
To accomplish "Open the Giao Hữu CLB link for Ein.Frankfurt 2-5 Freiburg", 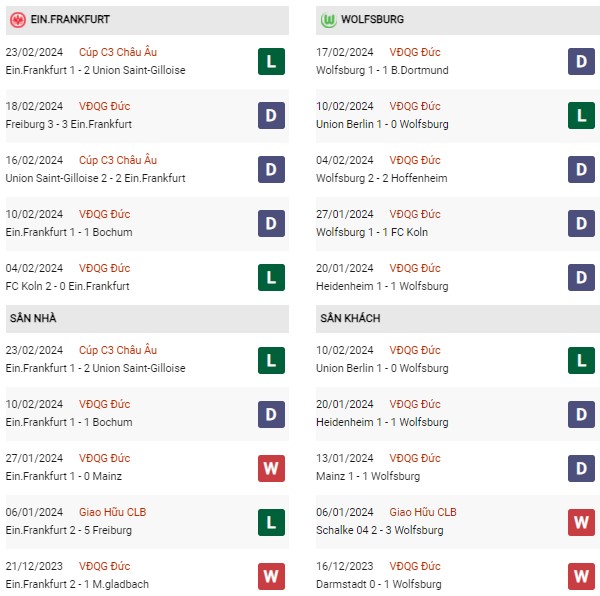I will pos(112,512).
